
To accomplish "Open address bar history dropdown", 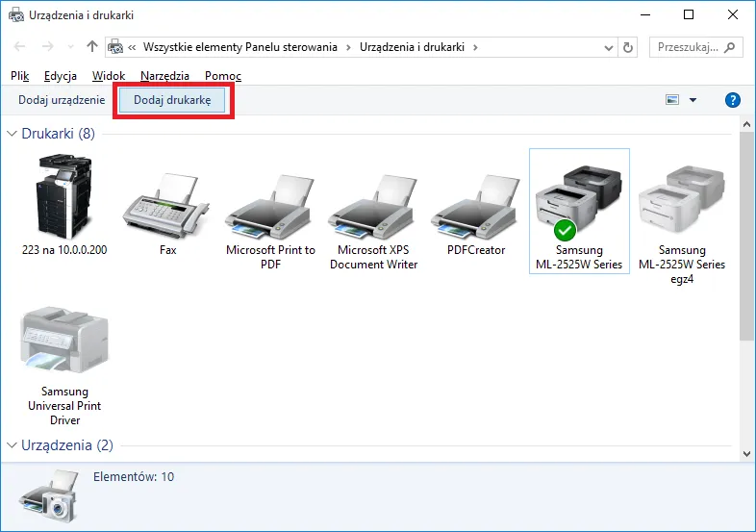I will click(x=608, y=47).
